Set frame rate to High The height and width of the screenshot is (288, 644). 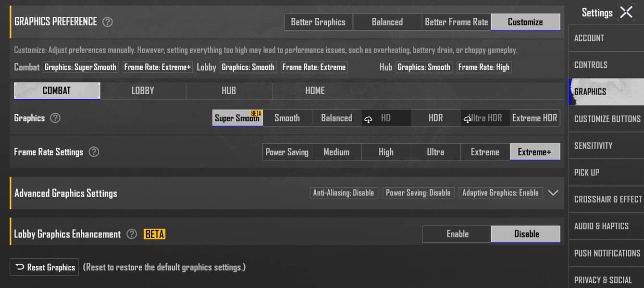tap(386, 152)
